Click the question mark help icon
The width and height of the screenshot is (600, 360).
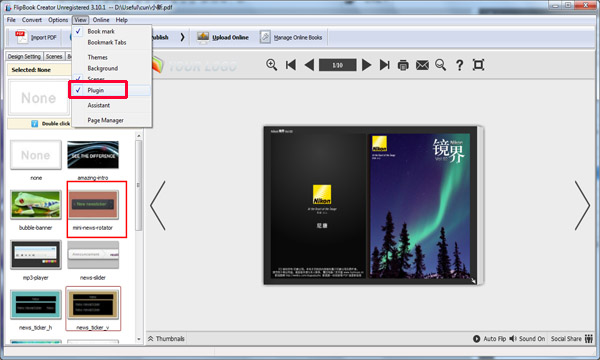click(459, 65)
